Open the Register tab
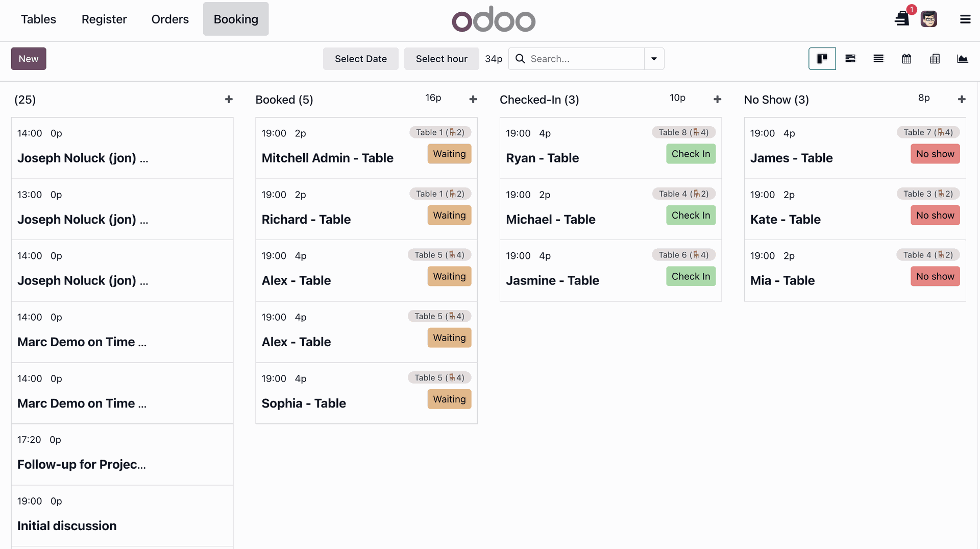 click(x=104, y=19)
